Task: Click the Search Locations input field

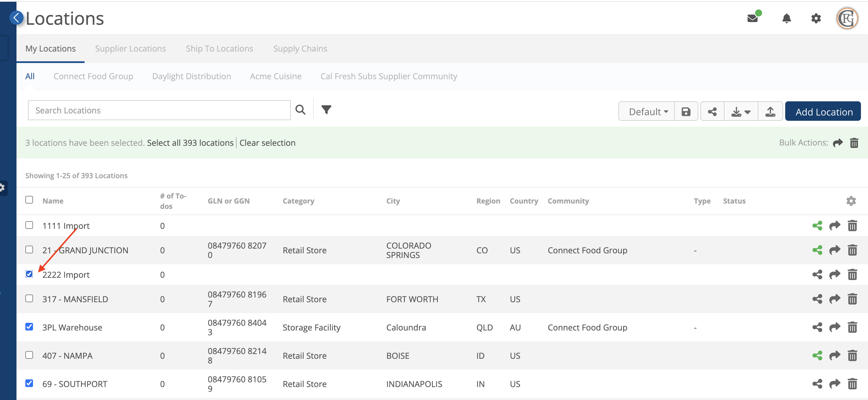Action: tap(159, 110)
